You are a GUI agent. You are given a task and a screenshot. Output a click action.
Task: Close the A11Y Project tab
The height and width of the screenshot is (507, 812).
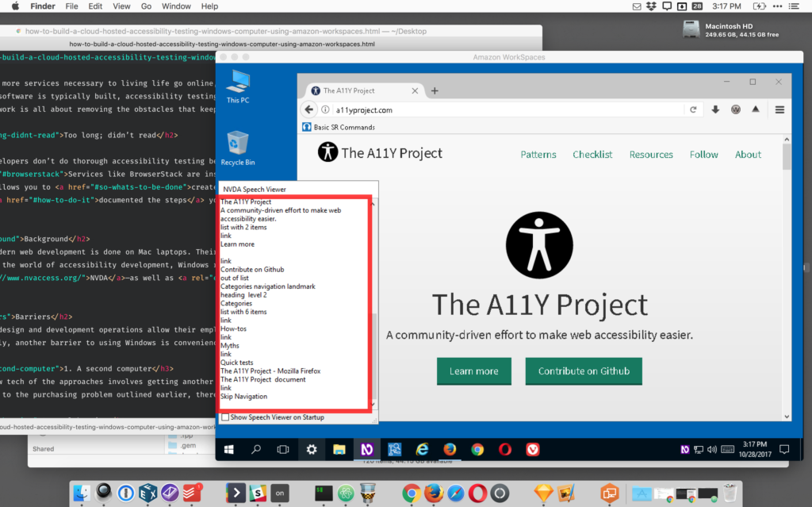[415, 90]
